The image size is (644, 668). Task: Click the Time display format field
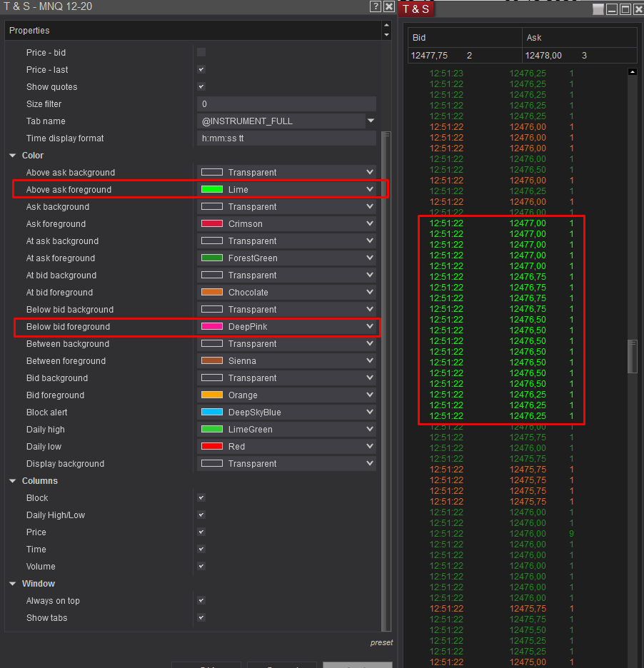pyautogui.click(x=286, y=138)
